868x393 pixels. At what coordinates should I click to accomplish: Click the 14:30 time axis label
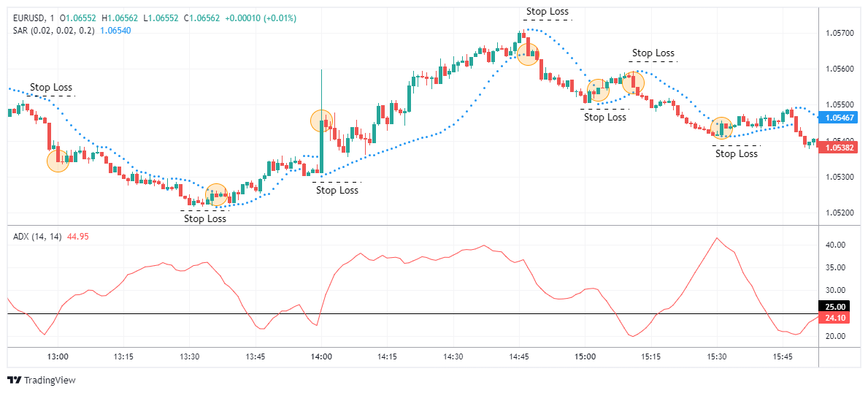[x=453, y=357]
